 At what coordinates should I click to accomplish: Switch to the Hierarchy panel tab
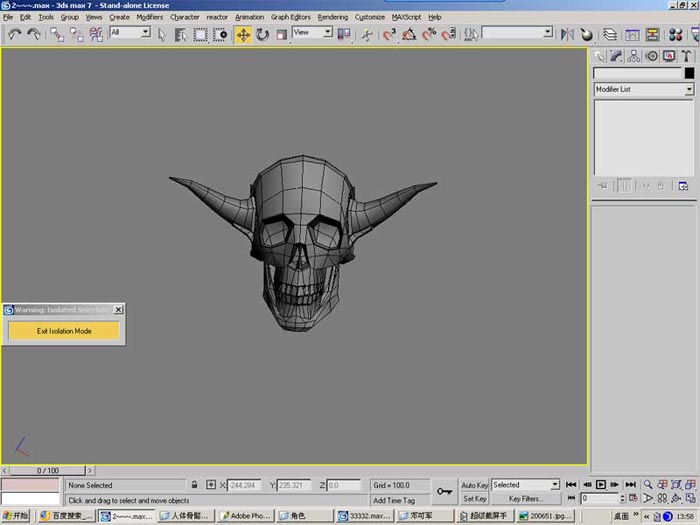[x=634, y=56]
